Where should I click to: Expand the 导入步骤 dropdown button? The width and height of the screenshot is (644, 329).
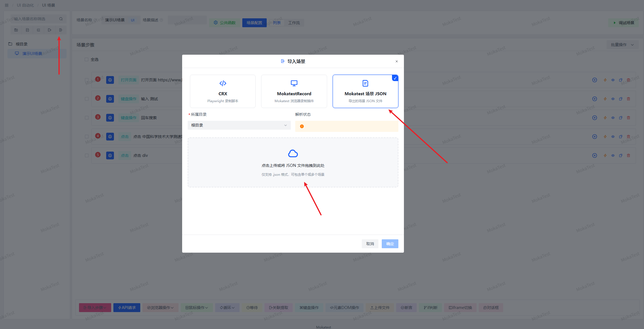pyautogui.click(x=95, y=308)
